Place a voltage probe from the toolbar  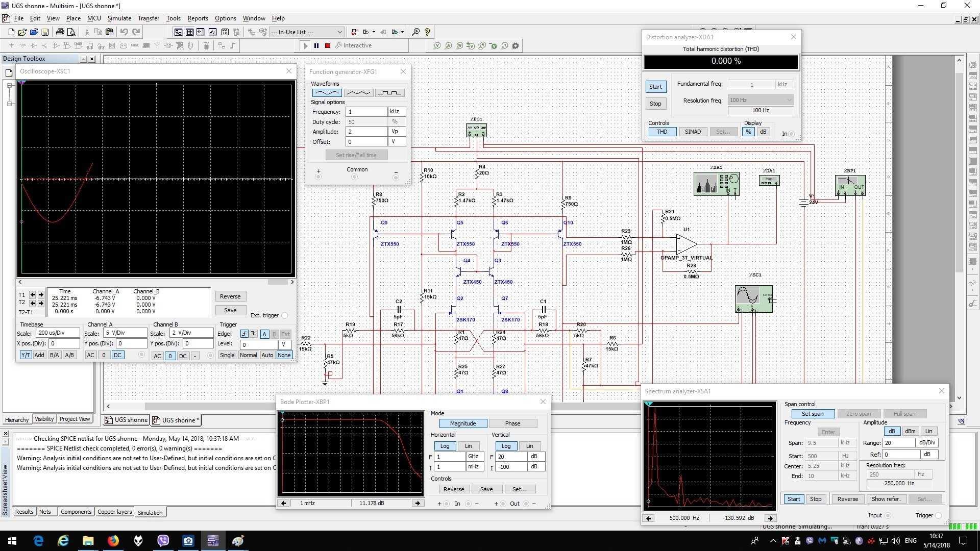[x=437, y=45]
